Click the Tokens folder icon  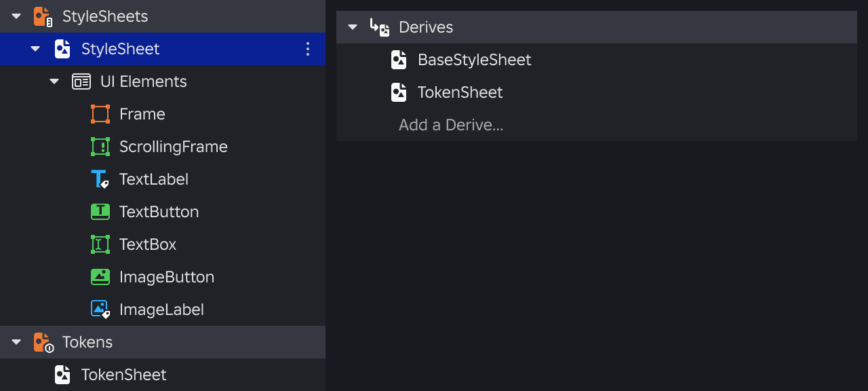(x=43, y=342)
